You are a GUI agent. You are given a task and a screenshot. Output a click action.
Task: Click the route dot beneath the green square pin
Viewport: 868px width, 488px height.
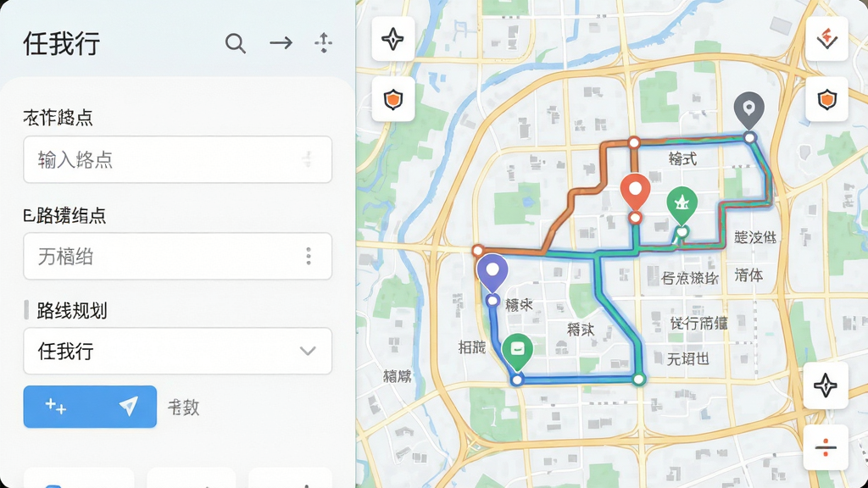[x=516, y=380]
